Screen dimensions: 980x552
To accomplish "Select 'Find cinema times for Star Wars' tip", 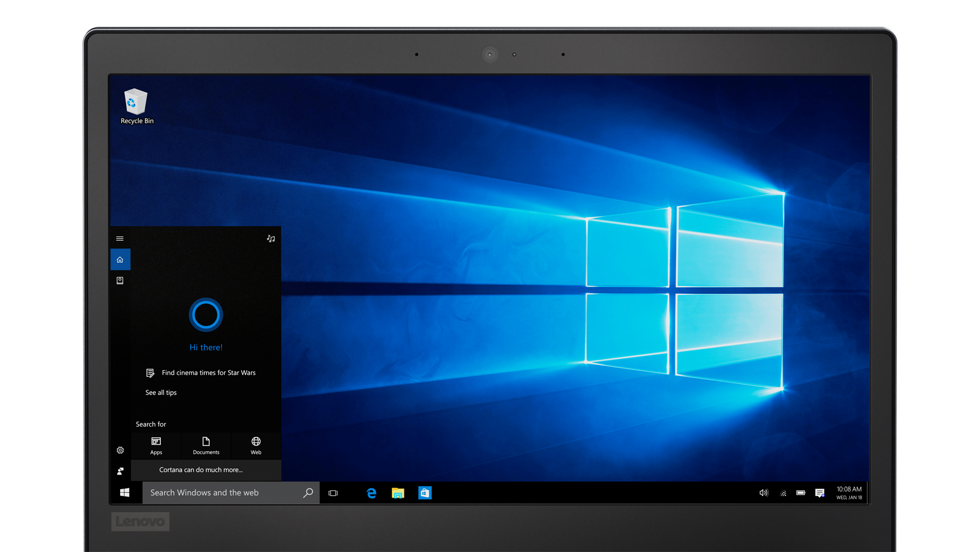I will coord(201,373).
